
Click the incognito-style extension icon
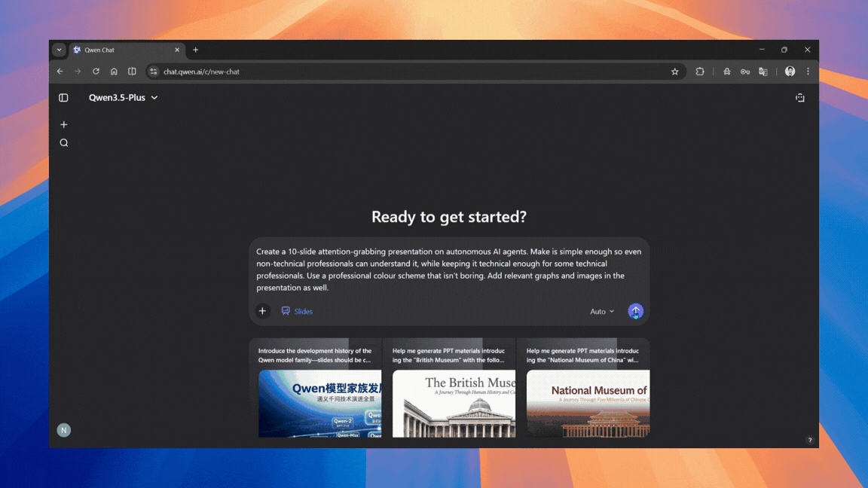click(x=727, y=72)
